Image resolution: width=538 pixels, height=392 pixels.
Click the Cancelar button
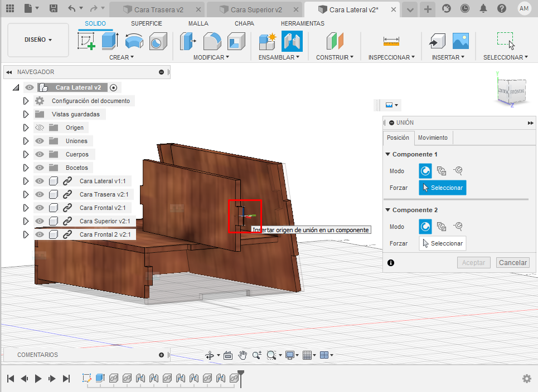512,262
